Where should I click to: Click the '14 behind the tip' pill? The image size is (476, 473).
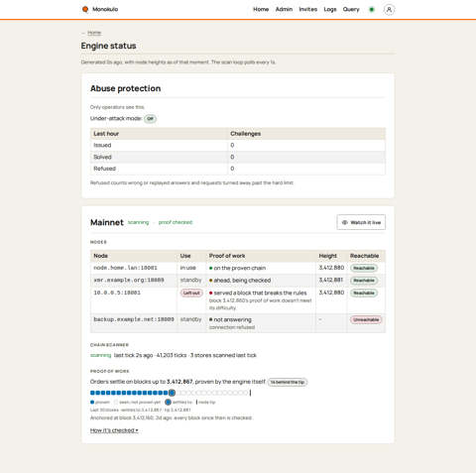click(x=288, y=382)
